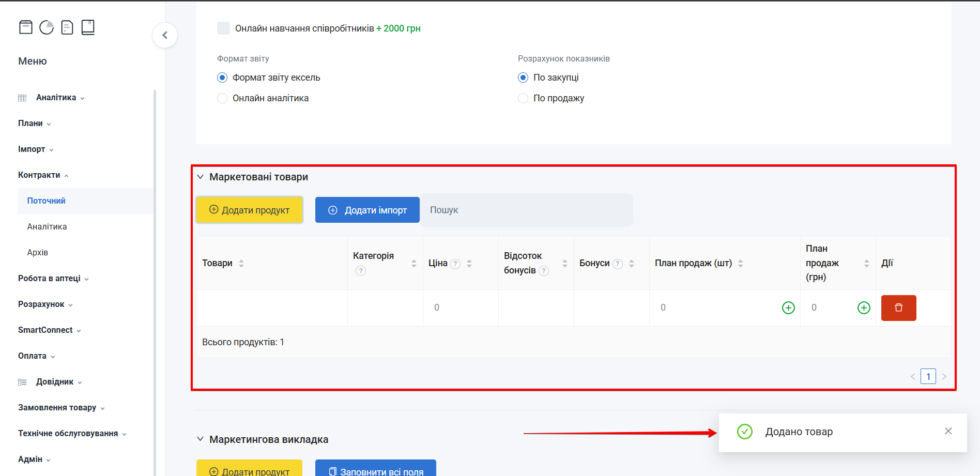This screenshot has height=476, width=980.
Task: Delete product row with red trash button
Action: [898, 308]
